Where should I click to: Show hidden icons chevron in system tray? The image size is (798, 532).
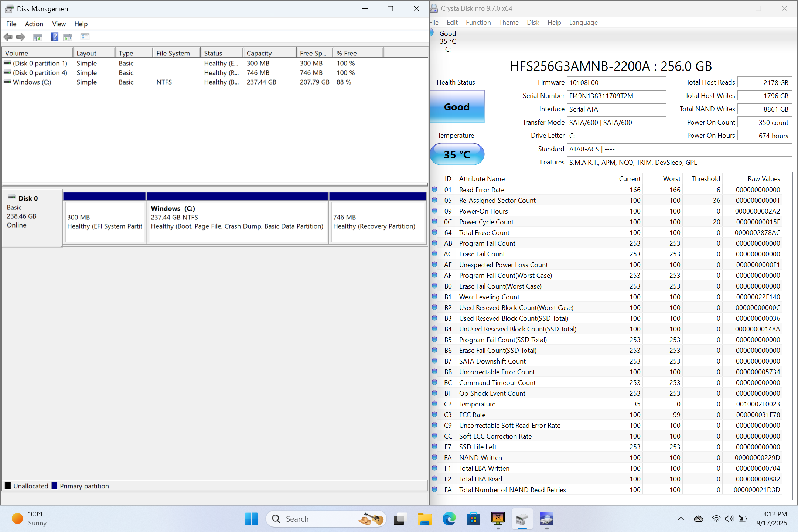tap(681, 519)
